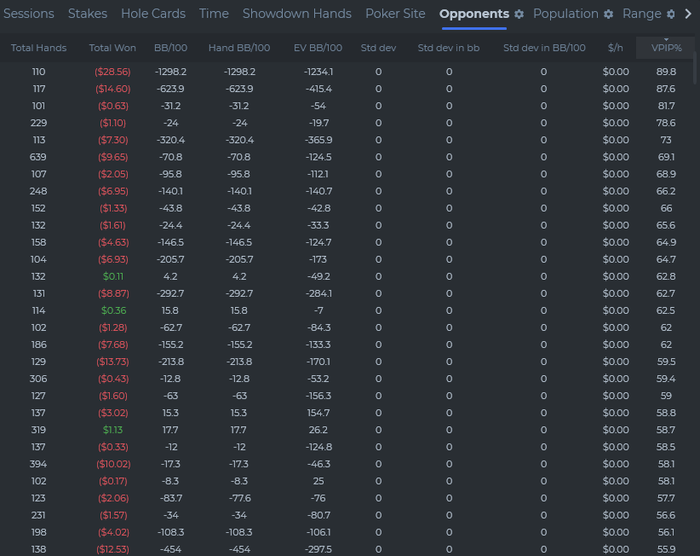This screenshot has width=700, height=556.
Task: Open the Opponents tab settings gear
Action: click(x=519, y=14)
